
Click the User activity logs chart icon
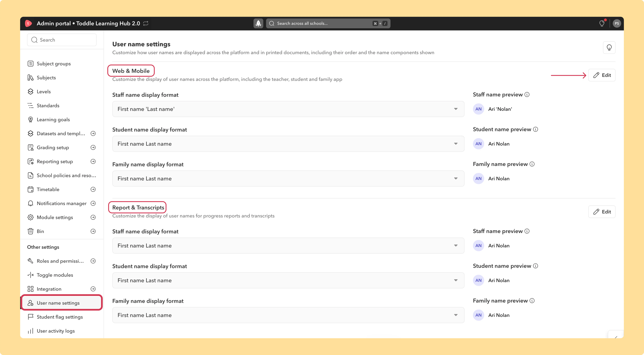click(31, 331)
